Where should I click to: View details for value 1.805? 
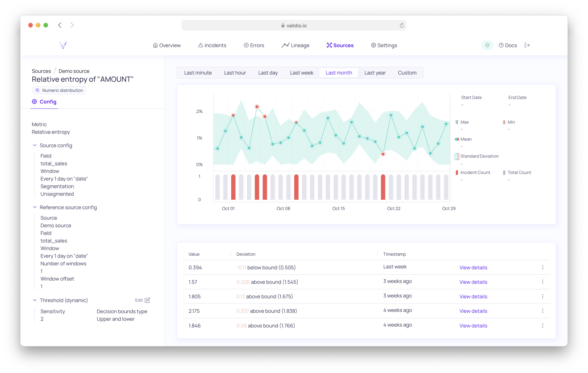[x=473, y=296]
